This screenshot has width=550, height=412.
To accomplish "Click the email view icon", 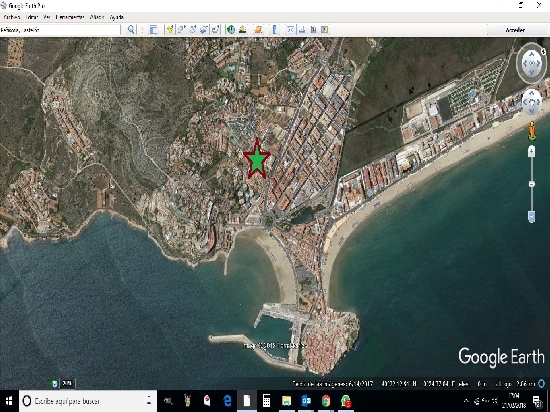I will [290, 30].
